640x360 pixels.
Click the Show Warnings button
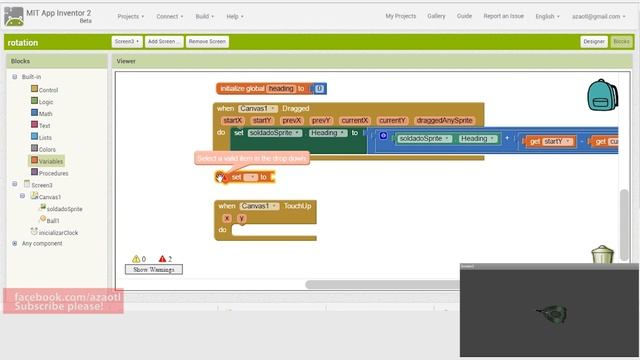coord(153,269)
